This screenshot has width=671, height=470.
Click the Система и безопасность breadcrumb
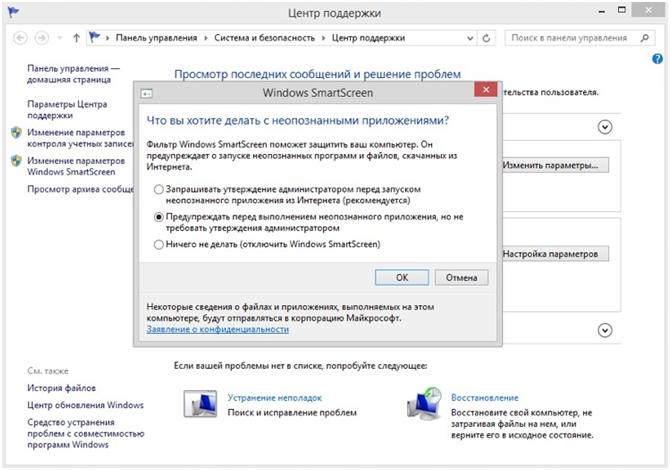click(x=264, y=38)
